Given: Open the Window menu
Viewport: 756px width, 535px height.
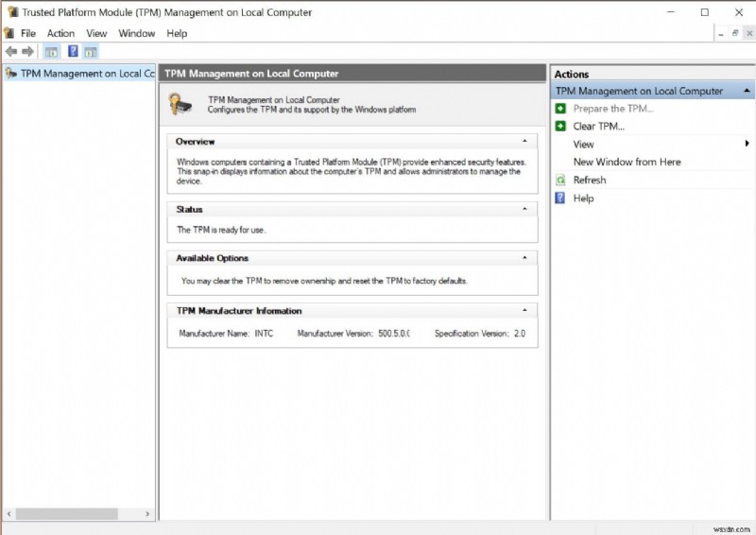Looking at the screenshot, I should click(137, 33).
